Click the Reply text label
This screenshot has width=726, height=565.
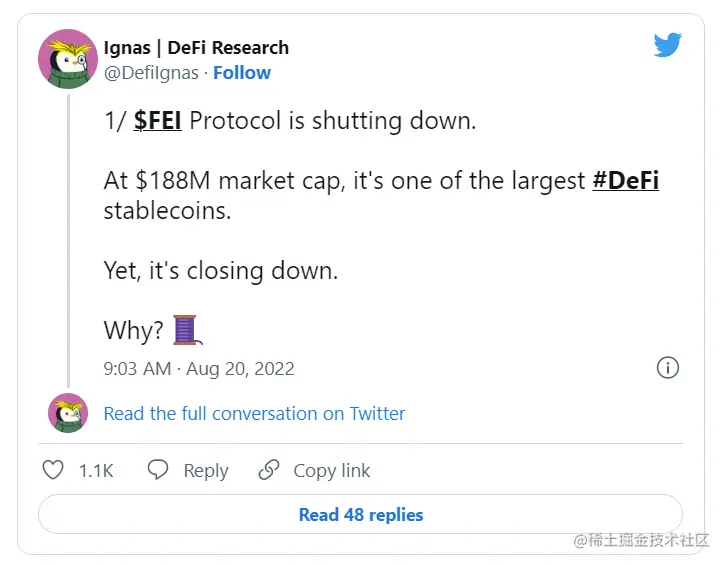tap(206, 471)
